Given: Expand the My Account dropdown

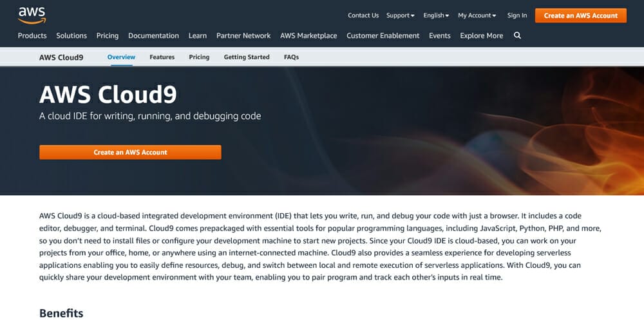Looking at the screenshot, I should 477,15.
